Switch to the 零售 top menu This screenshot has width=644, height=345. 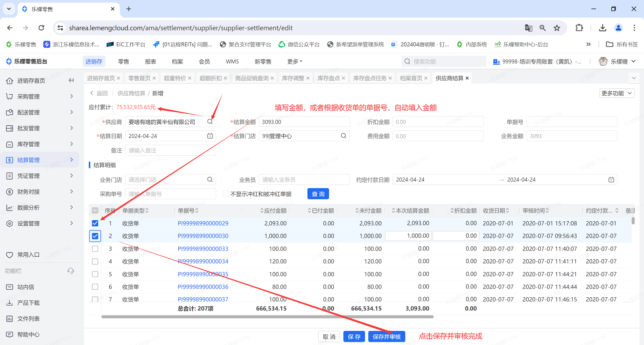pos(124,61)
